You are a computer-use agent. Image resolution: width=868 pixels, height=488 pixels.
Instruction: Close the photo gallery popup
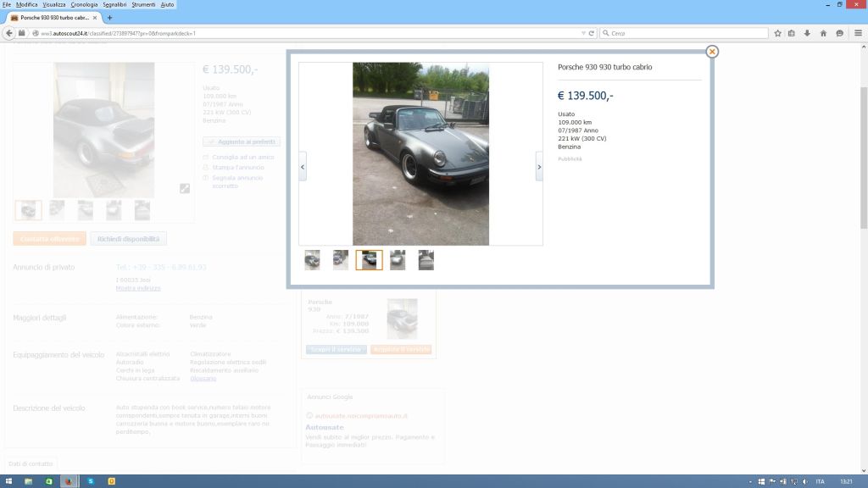(712, 52)
